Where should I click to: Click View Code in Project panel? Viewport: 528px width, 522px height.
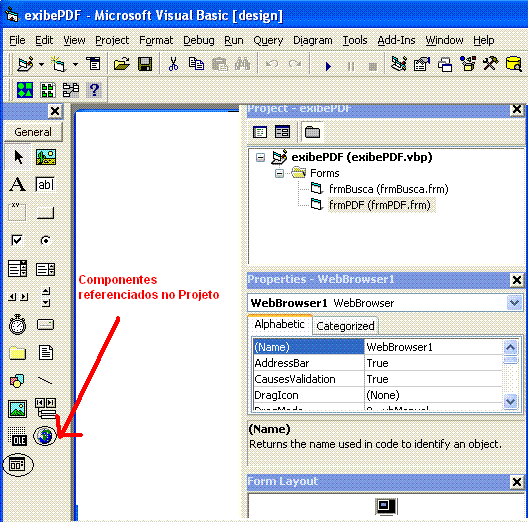(x=260, y=132)
